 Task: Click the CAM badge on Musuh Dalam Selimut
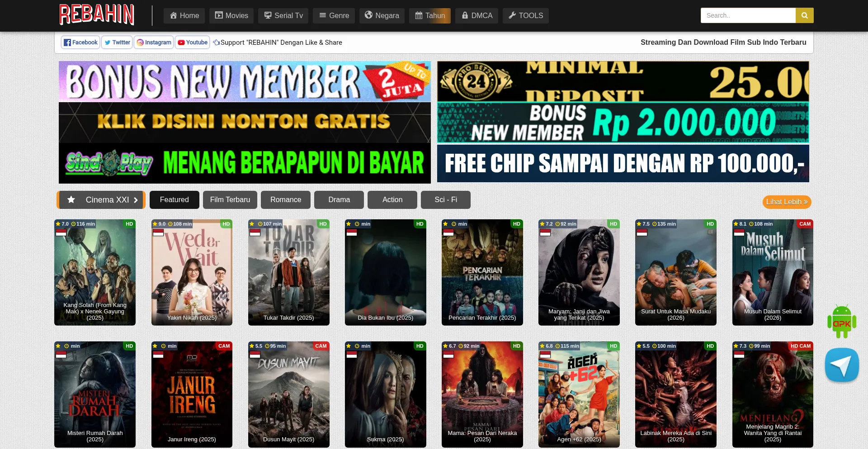click(x=805, y=224)
